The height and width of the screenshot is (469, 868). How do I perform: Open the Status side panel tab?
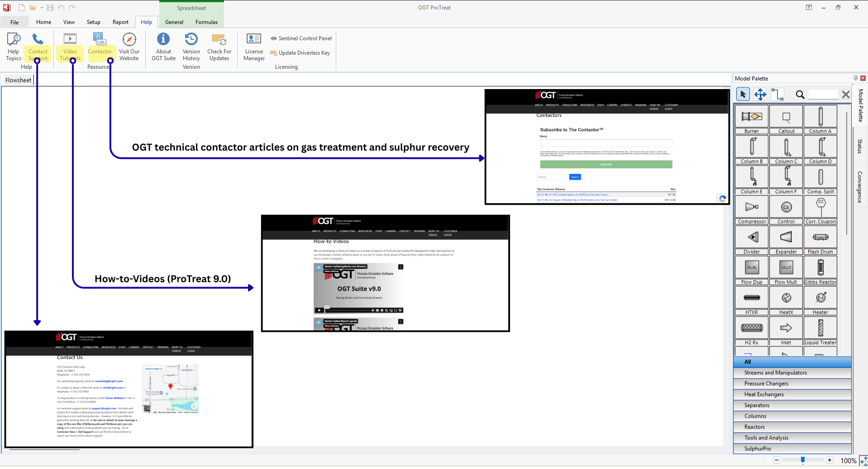(x=860, y=147)
